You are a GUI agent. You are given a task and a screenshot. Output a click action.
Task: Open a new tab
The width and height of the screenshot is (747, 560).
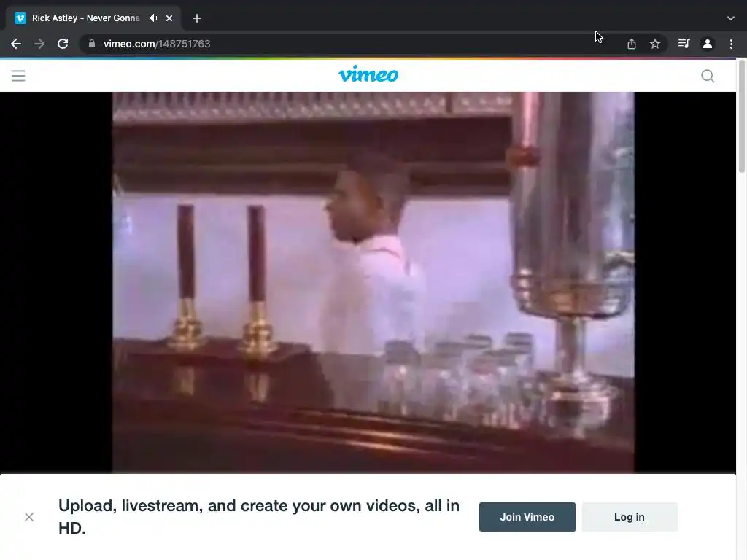tap(197, 18)
